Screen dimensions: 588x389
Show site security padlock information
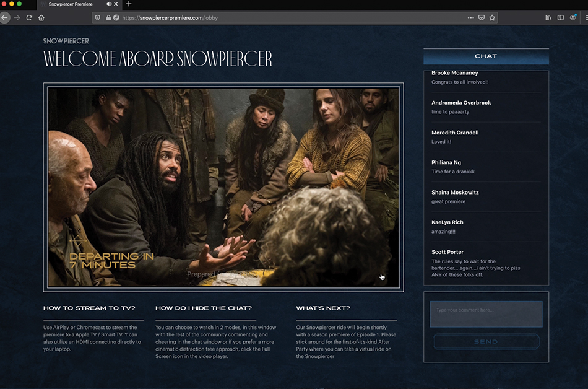coord(108,17)
